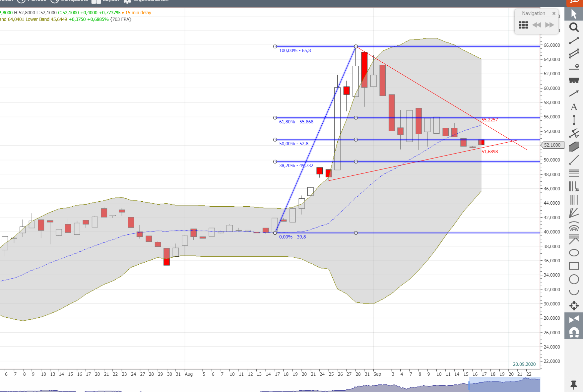Pick the crosshair target tool
583x392 pixels.
[574, 305]
